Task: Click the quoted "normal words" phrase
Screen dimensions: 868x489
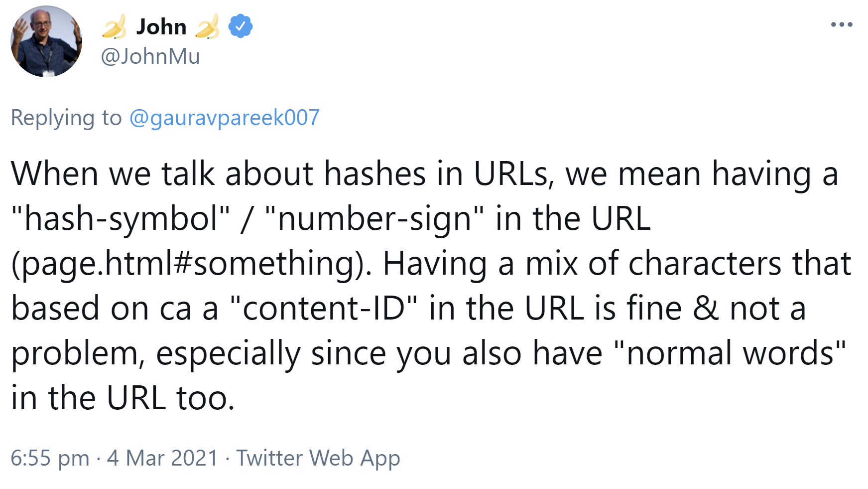Action: [x=730, y=353]
